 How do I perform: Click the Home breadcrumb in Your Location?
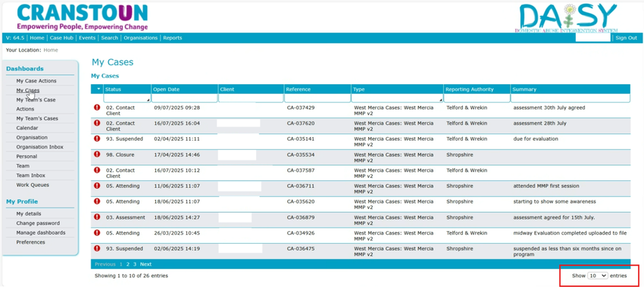click(51, 50)
